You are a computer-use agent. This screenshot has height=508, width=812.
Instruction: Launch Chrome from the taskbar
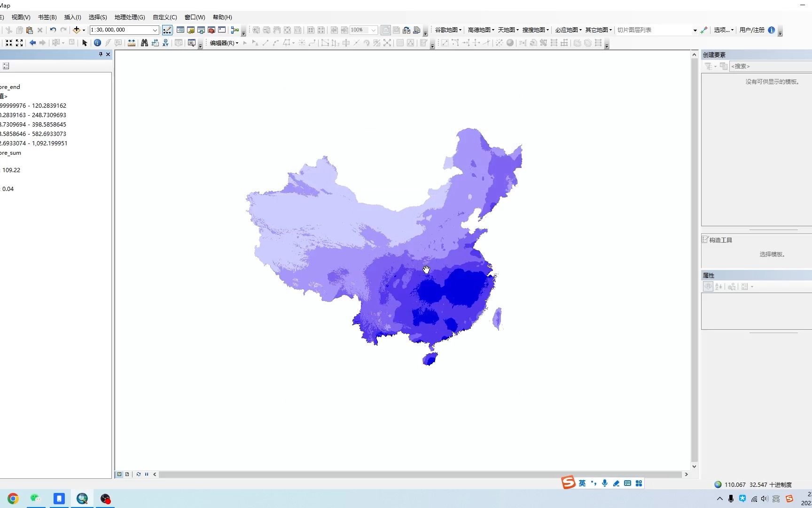point(12,498)
